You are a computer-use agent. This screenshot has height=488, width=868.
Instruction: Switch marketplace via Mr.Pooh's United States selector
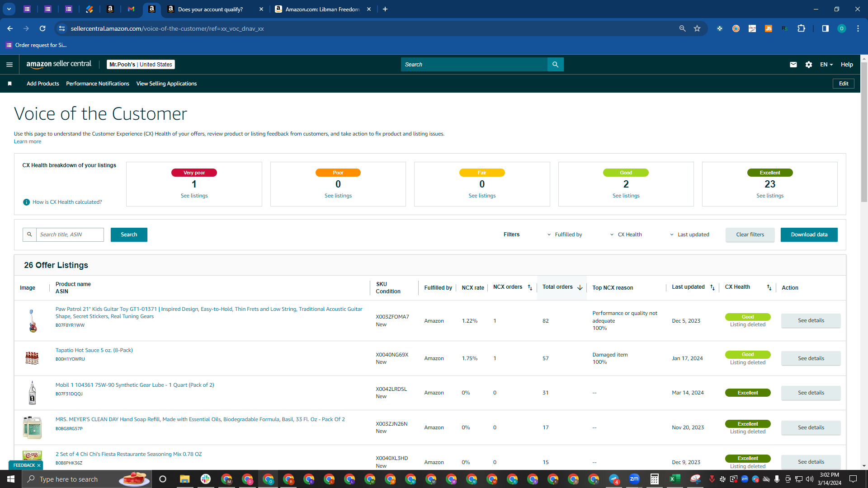pos(141,65)
